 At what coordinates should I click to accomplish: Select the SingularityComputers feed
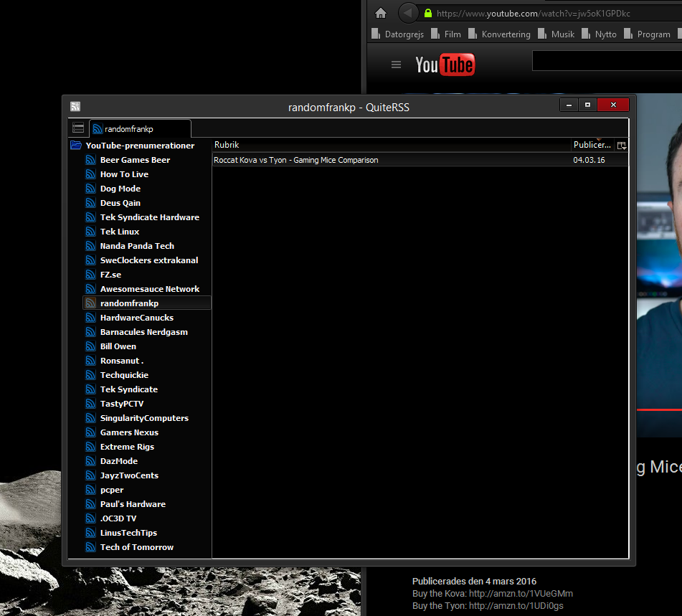click(x=144, y=418)
